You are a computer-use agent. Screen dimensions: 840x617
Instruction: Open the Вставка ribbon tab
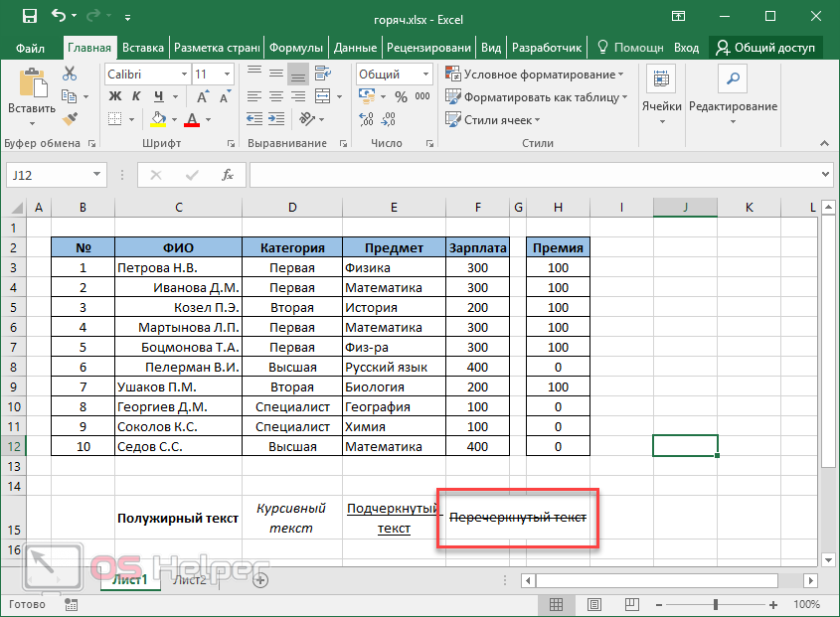point(143,48)
